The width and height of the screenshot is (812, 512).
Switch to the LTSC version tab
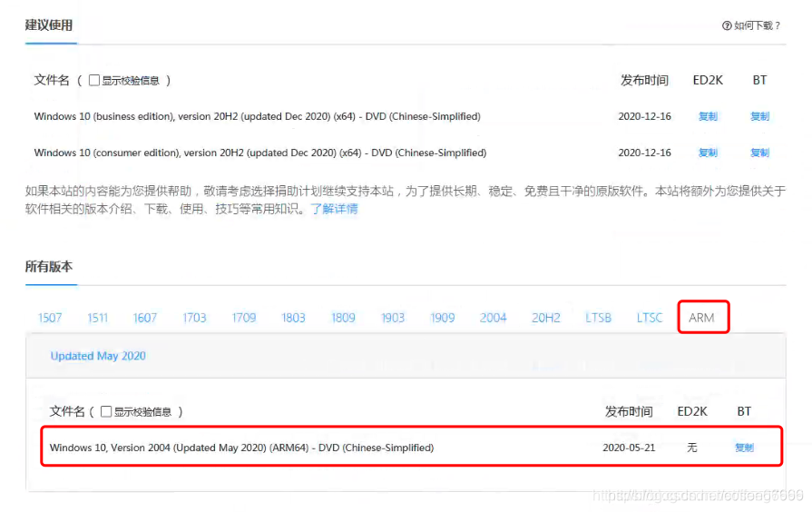[650, 318]
